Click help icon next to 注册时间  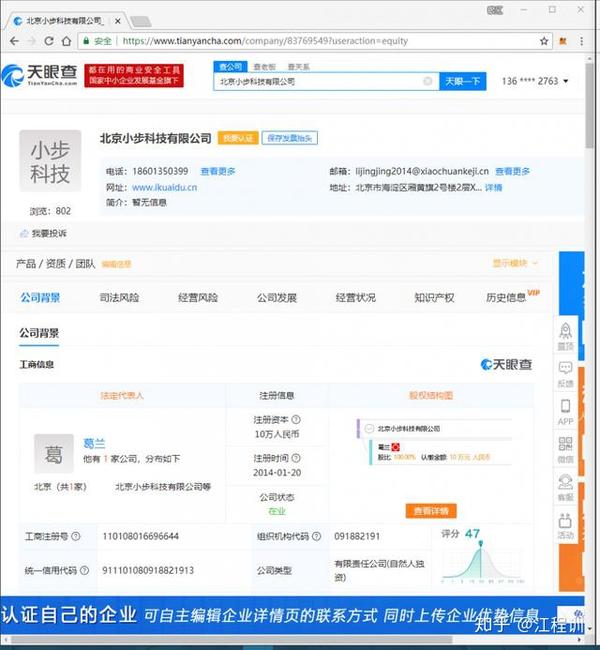coord(296,458)
